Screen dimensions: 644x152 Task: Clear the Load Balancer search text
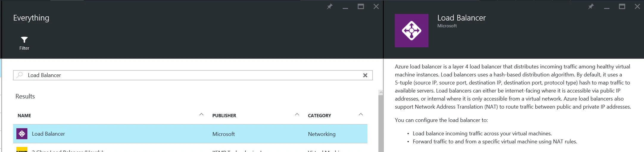365,76
